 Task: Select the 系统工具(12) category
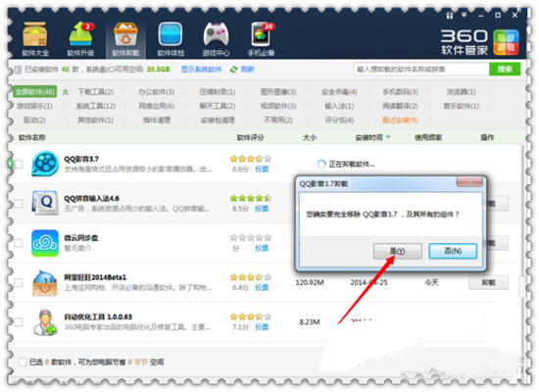[x=96, y=106]
